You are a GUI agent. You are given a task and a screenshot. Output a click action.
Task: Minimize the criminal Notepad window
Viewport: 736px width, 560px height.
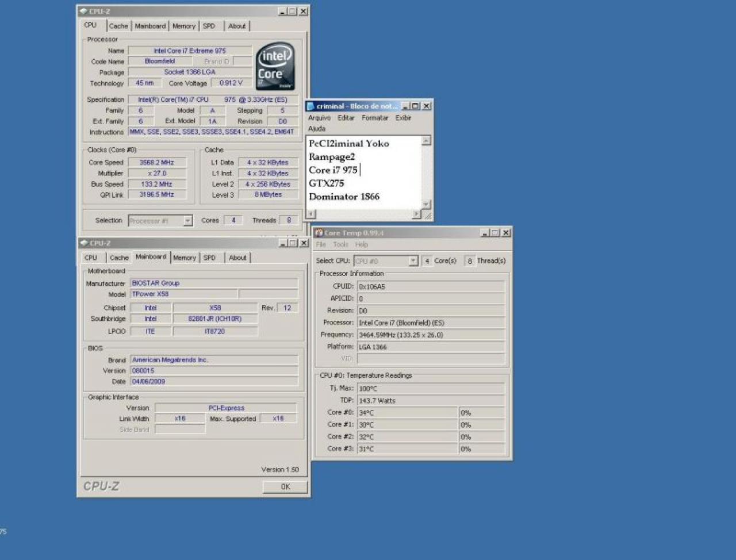tap(405, 106)
